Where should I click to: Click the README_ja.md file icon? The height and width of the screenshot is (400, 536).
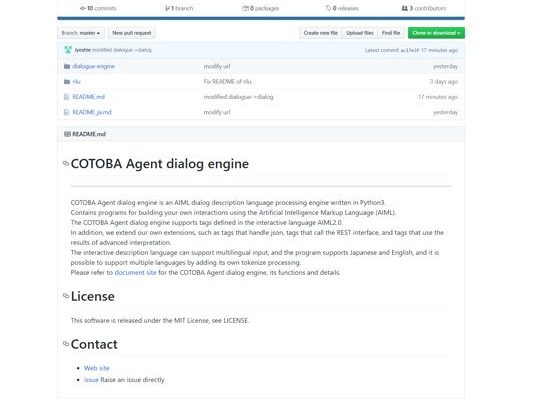[67, 112]
